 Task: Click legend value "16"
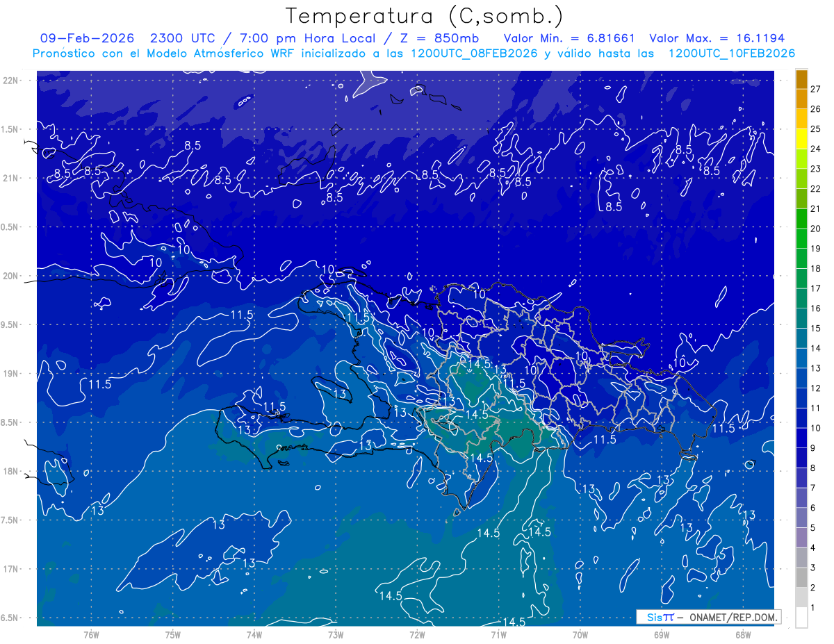point(815,308)
